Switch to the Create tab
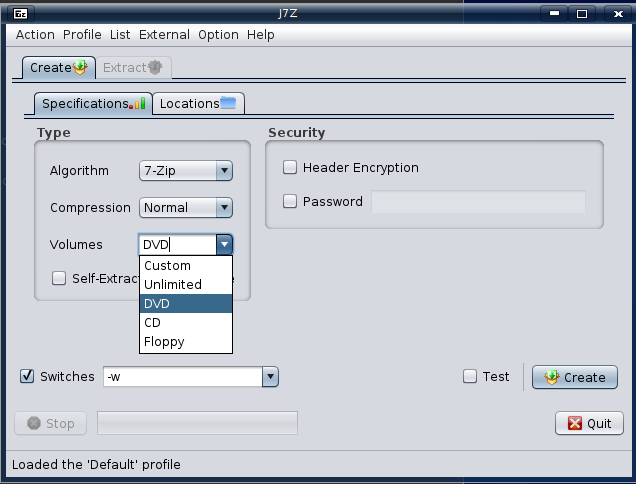This screenshot has width=636, height=484. coord(59,68)
